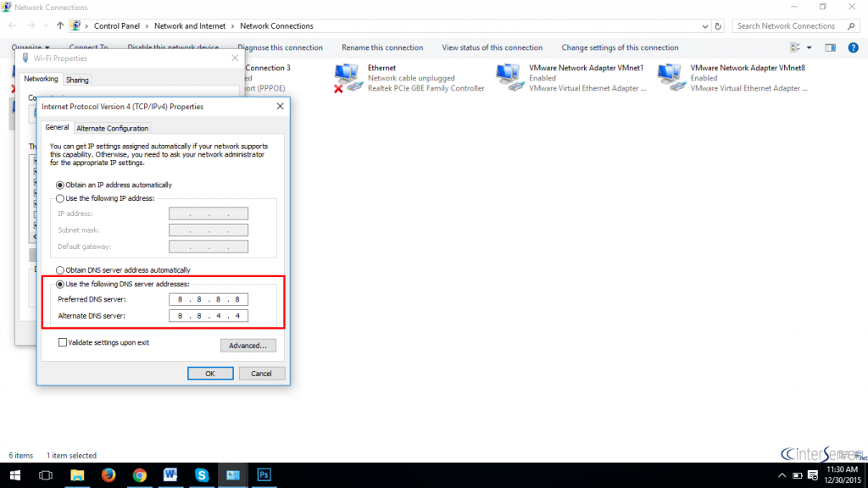The width and height of the screenshot is (868, 488).
Task: Open the Action Center notification icon
Action: [813, 475]
